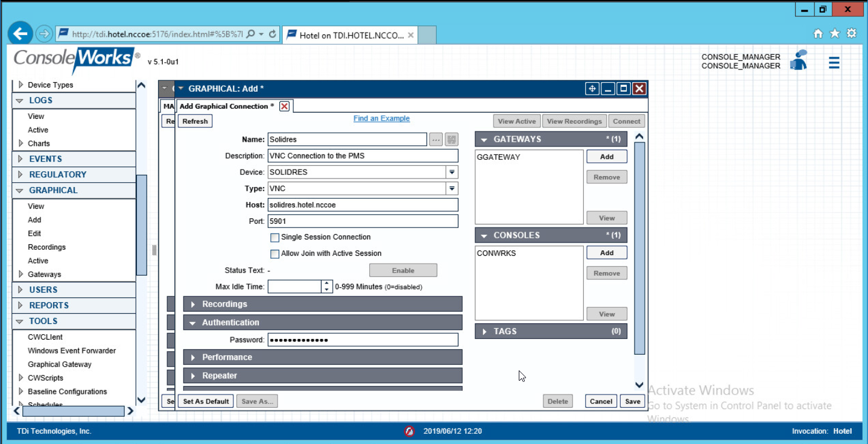Reload page using the address bar refresh icon

click(x=273, y=34)
